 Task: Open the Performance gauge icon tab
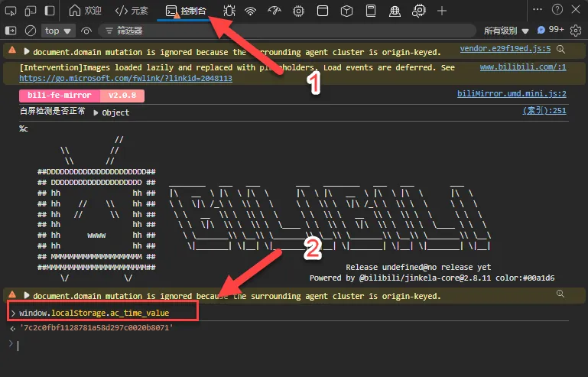[x=275, y=11]
